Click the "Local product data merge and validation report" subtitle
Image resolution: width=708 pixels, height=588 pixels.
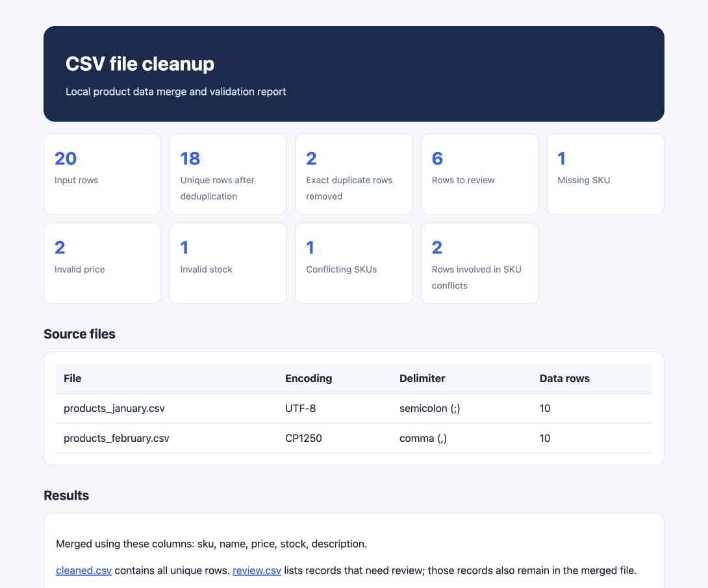tap(175, 92)
